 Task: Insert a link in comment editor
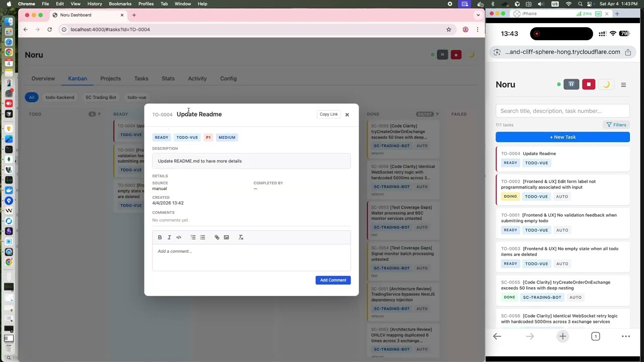[x=217, y=237]
